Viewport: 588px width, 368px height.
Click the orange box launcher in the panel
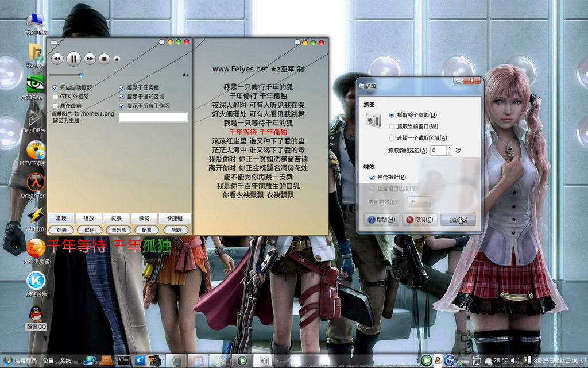point(106,361)
